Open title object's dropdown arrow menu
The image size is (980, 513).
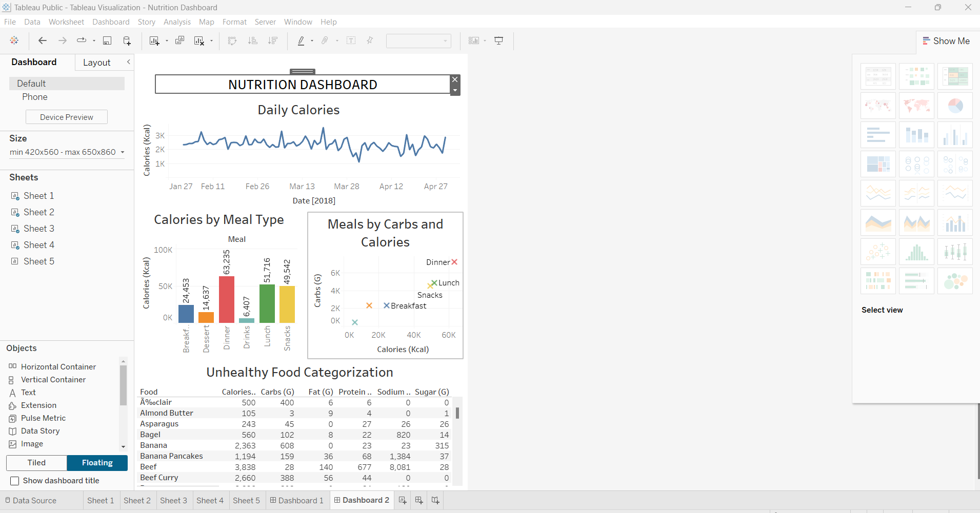(455, 91)
